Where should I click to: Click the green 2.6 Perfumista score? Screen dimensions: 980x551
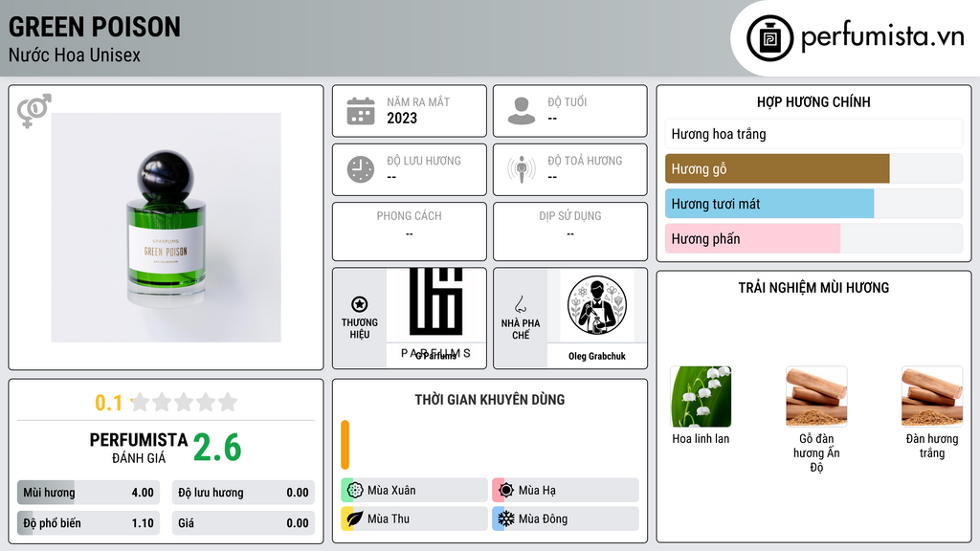click(217, 448)
